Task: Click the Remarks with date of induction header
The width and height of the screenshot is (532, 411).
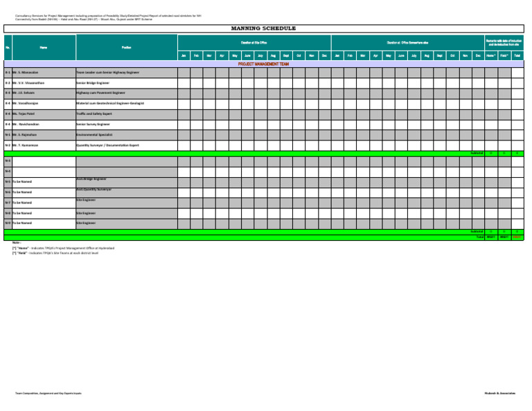Action: click(x=504, y=43)
